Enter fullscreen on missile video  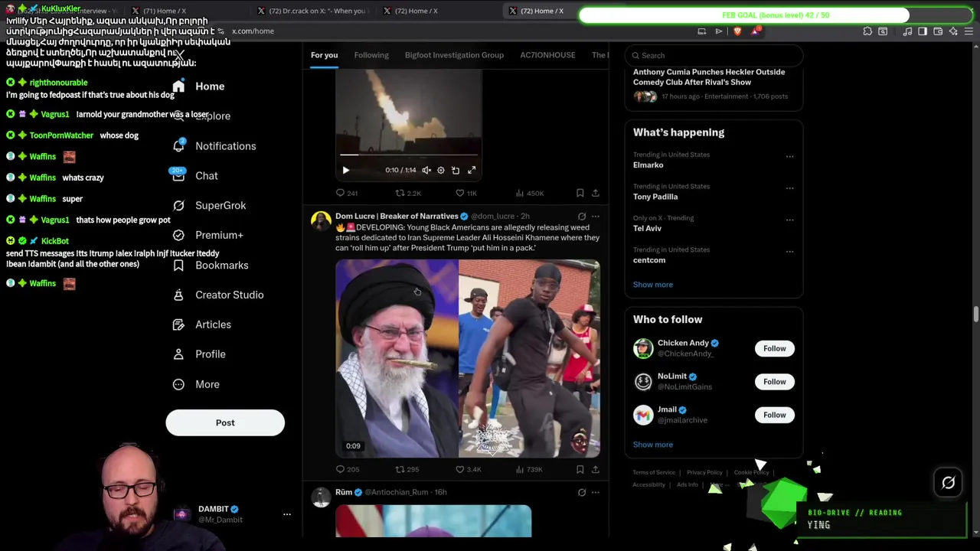pos(472,170)
